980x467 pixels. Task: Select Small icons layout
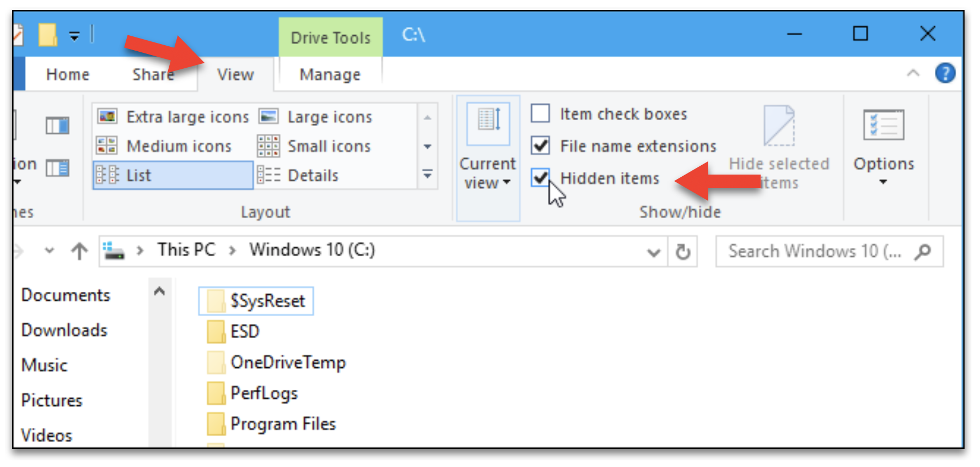(314, 146)
